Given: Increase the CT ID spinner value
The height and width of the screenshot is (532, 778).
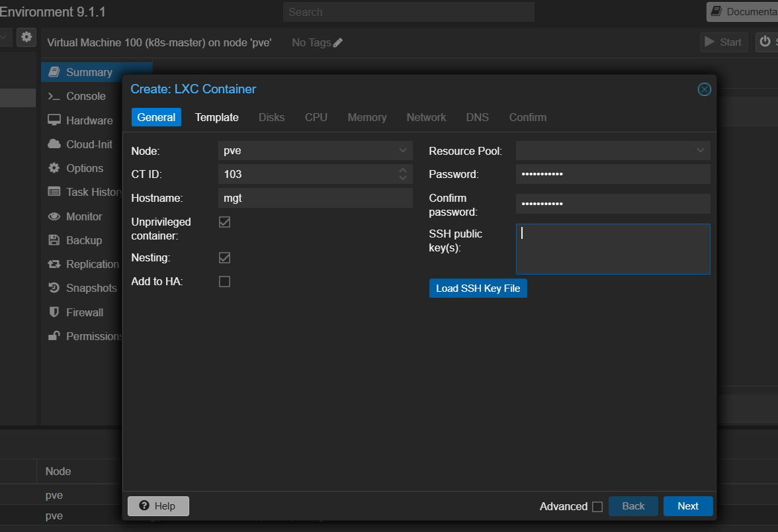Looking at the screenshot, I should pyautogui.click(x=403, y=169).
